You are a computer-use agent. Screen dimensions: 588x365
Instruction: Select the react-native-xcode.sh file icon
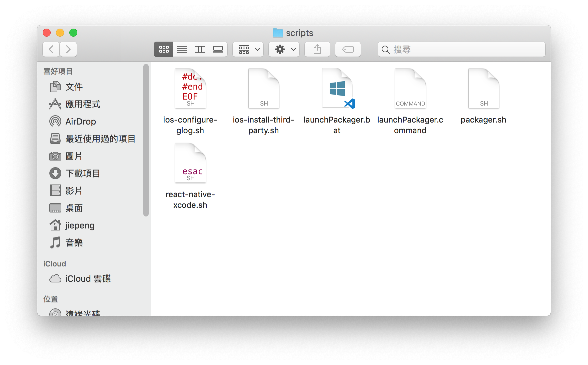(190, 163)
